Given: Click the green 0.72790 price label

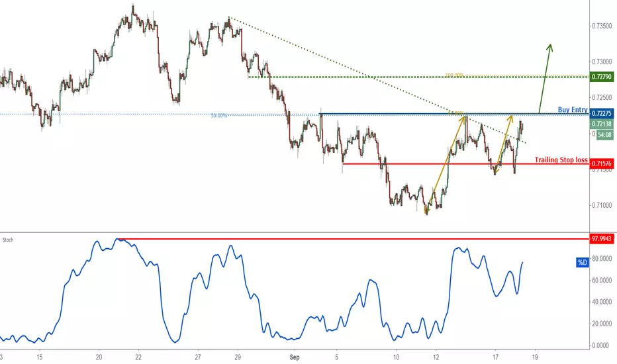Looking at the screenshot, I should click(x=602, y=76).
